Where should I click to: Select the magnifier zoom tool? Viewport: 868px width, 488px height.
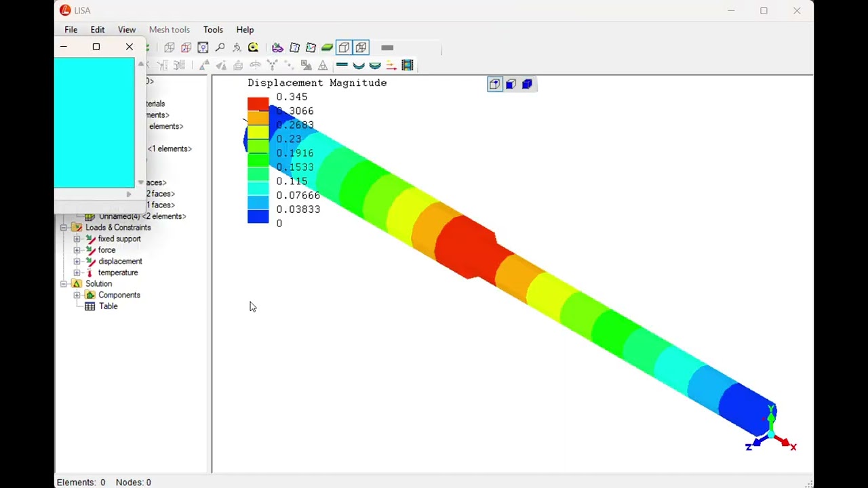pos(220,47)
